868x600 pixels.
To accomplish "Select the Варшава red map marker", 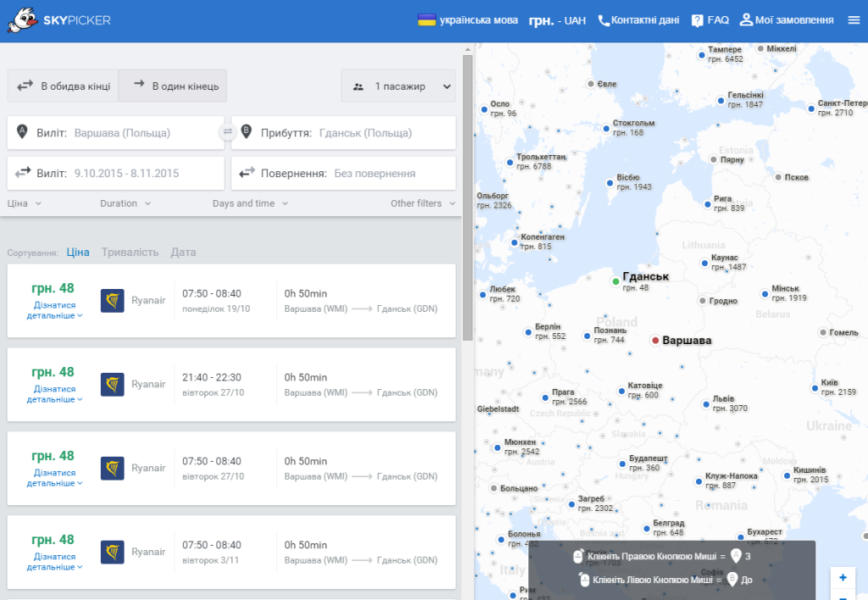I will click(x=655, y=341).
